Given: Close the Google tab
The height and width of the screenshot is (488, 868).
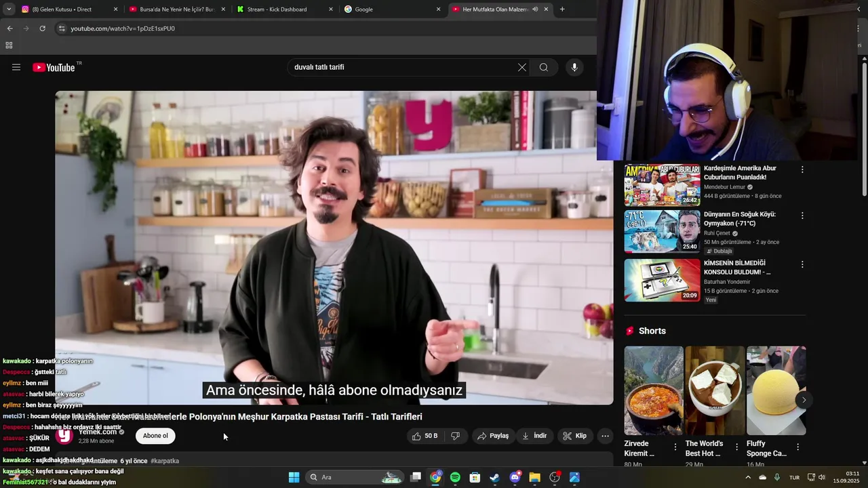Looking at the screenshot, I should 438,9.
